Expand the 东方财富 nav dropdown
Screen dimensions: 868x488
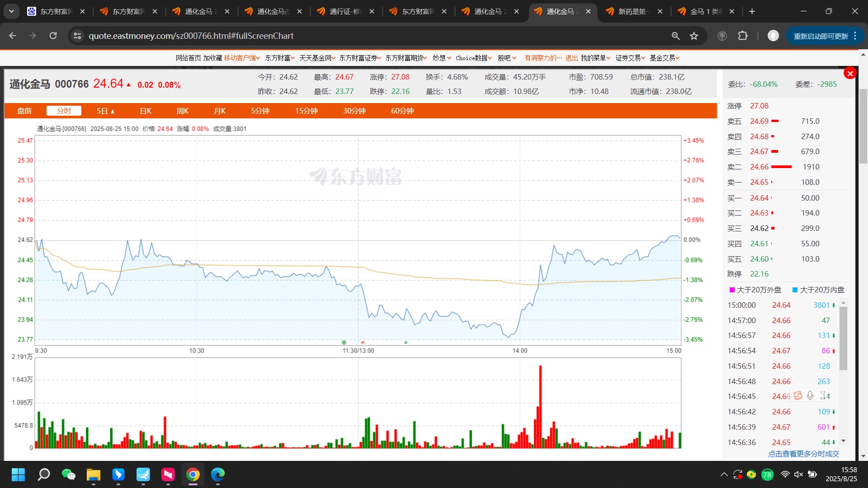tap(280, 58)
